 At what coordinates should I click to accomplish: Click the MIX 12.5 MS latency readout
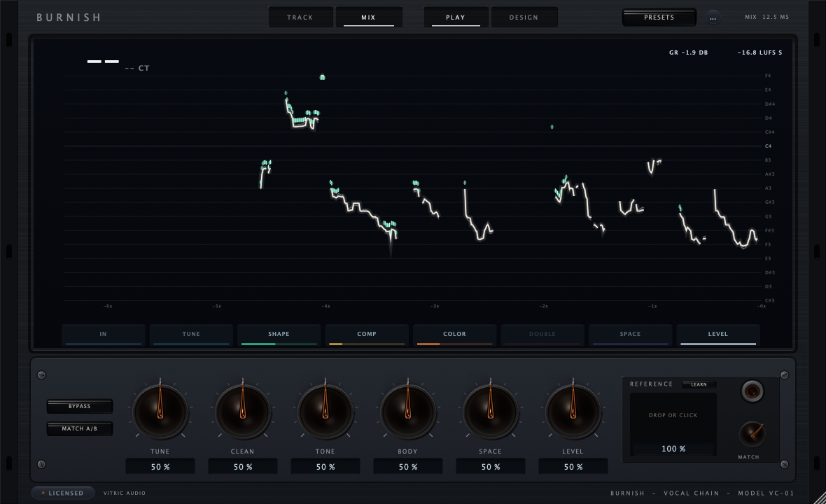767,17
